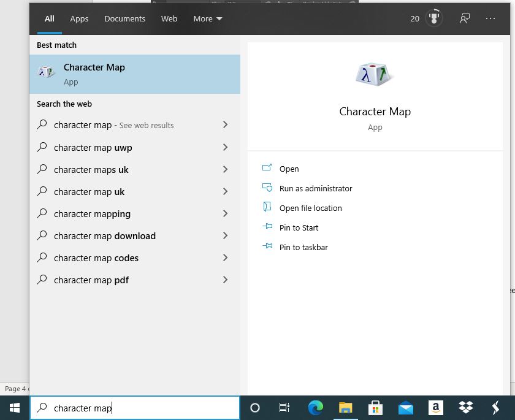The image size is (515, 420).
Task: Click the Character Map title in preview pane
Action: [375, 112]
